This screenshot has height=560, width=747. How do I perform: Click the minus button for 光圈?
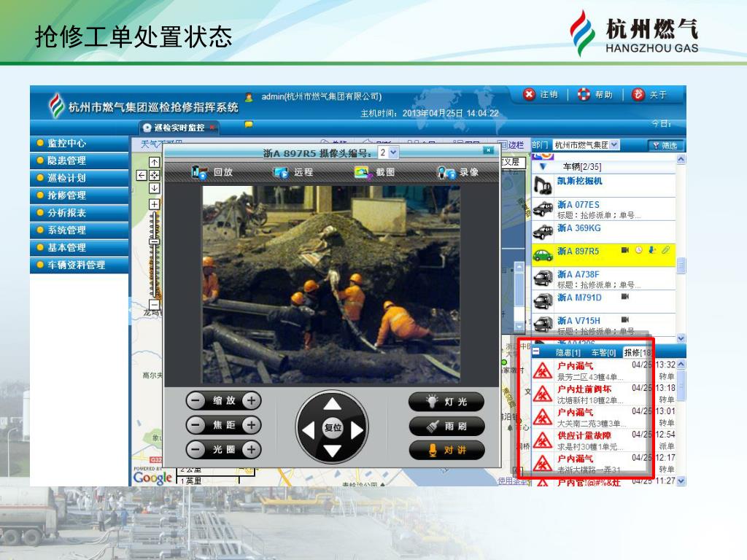coord(196,449)
